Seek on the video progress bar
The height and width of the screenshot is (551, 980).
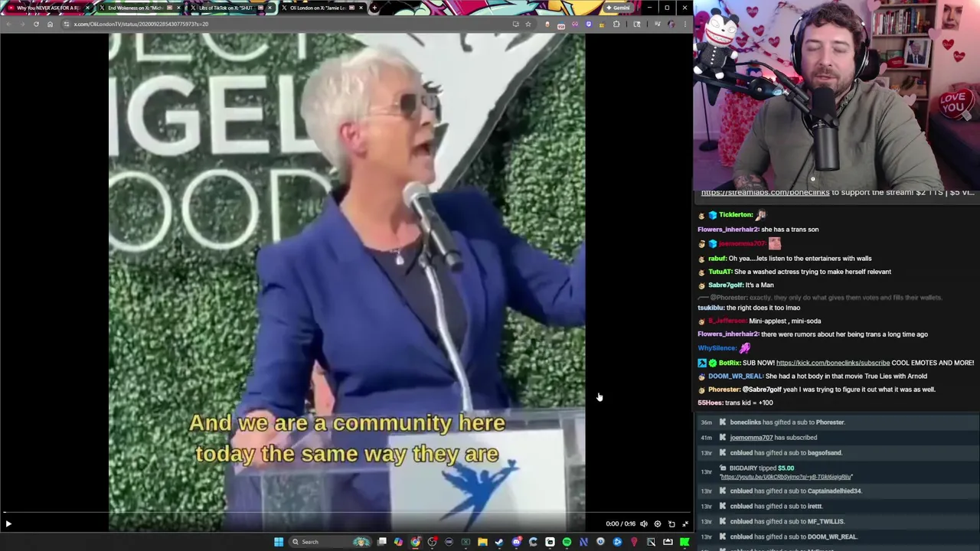click(x=346, y=513)
